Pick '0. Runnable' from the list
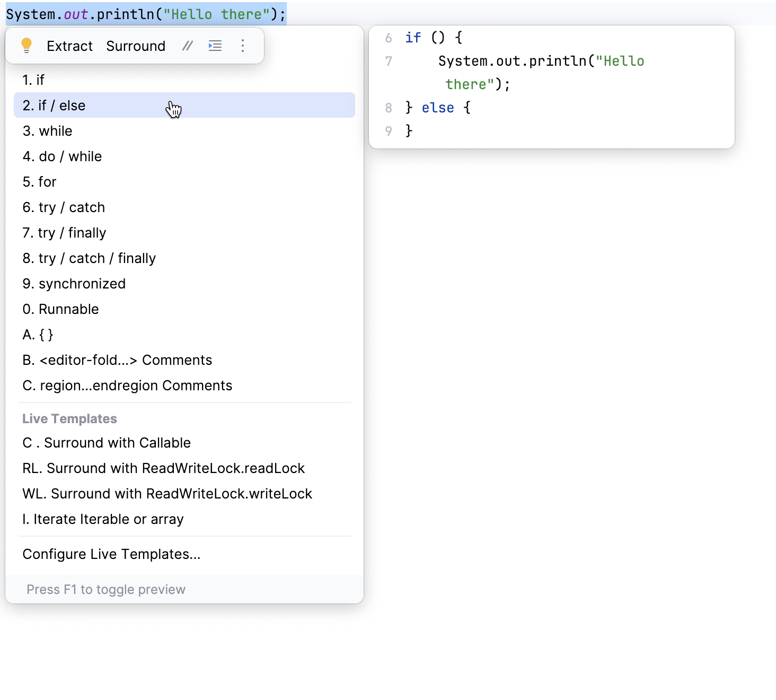 pos(60,309)
